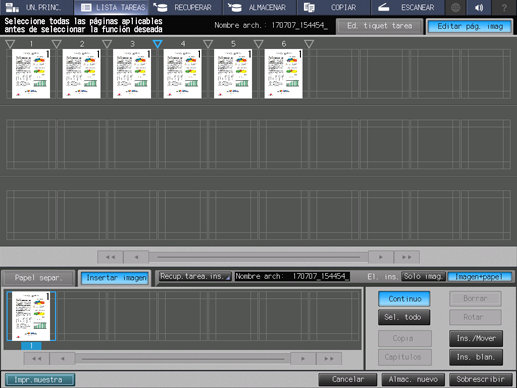
Task: Select blue insertion marker before page 4
Action: 157,44
